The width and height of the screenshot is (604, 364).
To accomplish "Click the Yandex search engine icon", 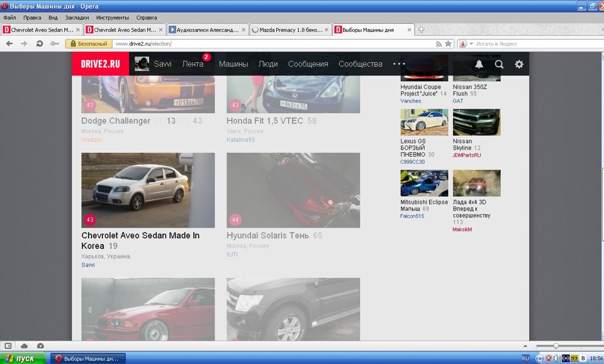I will point(463,44).
